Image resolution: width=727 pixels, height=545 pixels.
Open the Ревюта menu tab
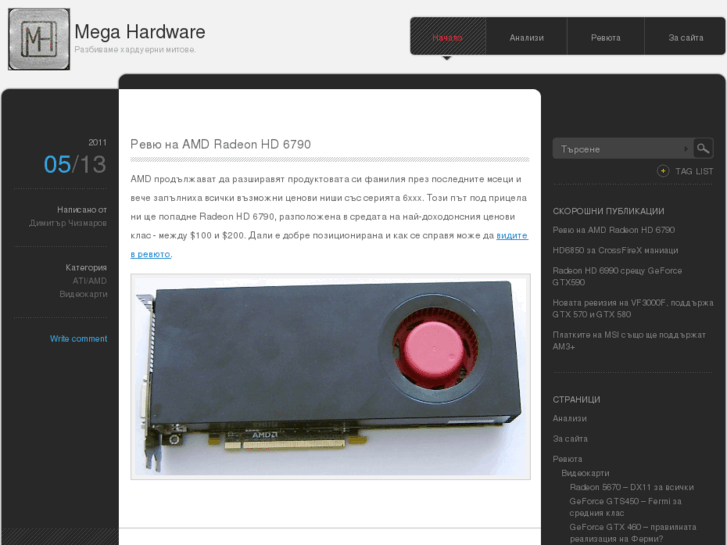606,38
